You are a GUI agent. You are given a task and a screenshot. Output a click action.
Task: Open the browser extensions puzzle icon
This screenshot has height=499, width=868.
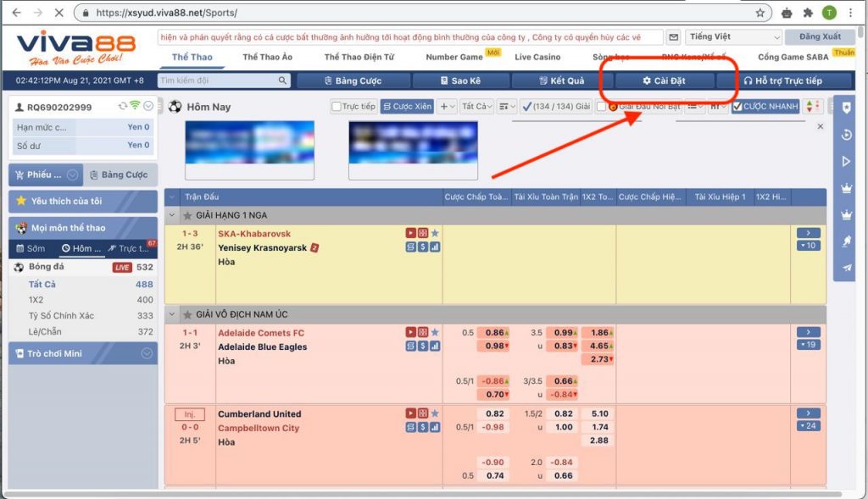808,13
